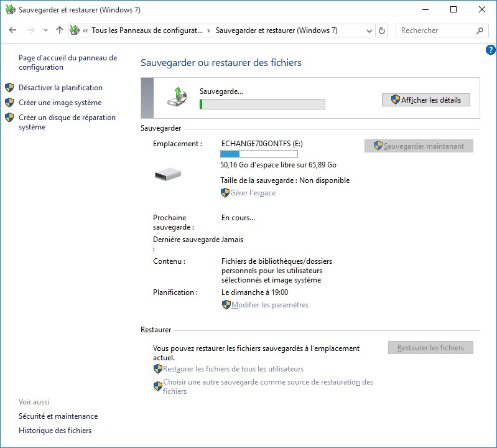Click 'Taille de la sauvegarde : Non disponible'
This screenshot has height=448, width=497.
285,180
